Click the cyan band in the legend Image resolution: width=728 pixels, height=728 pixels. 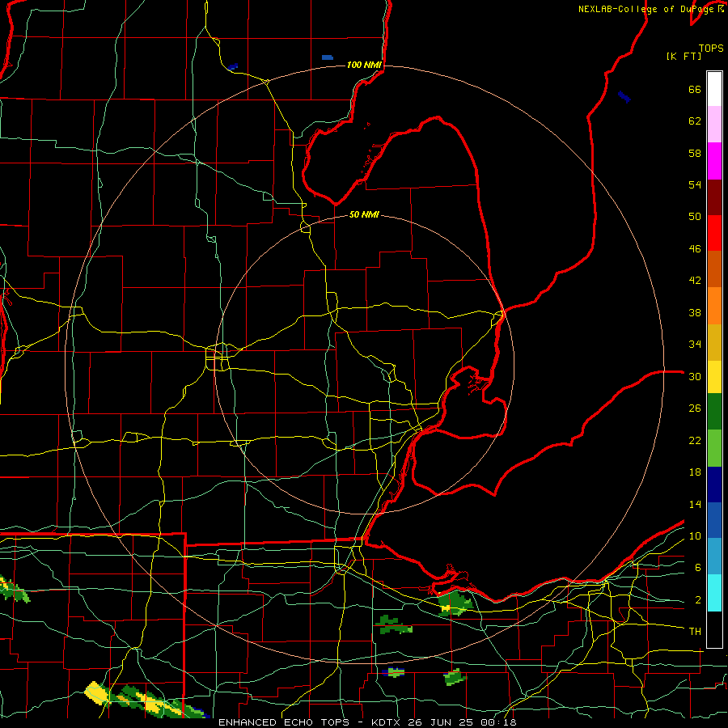(714, 593)
